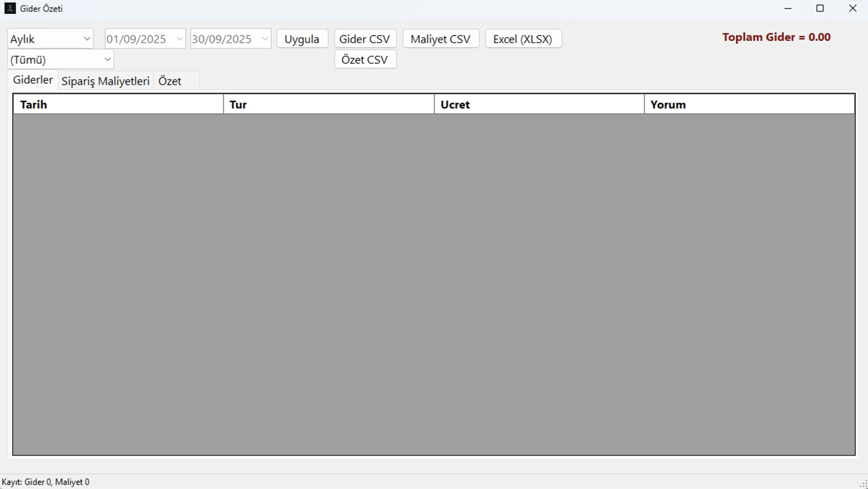868x489 pixels.
Task: Sort by the Tarih column header
Action: [x=118, y=105]
